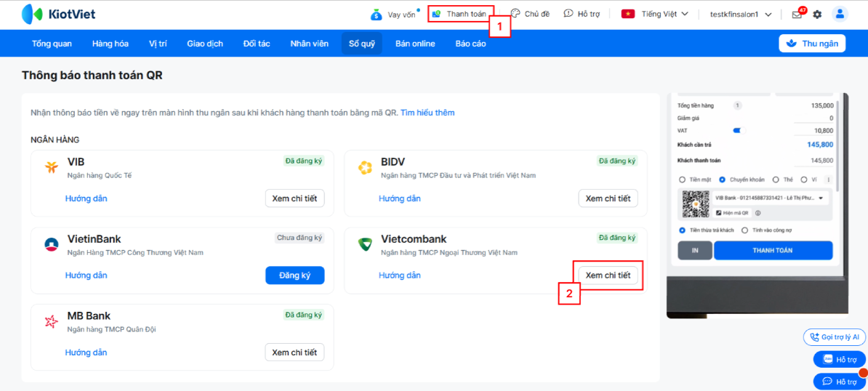Click Xem chi tiết for BIDV
Image resolution: width=868 pixels, height=391 pixels.
608,198
